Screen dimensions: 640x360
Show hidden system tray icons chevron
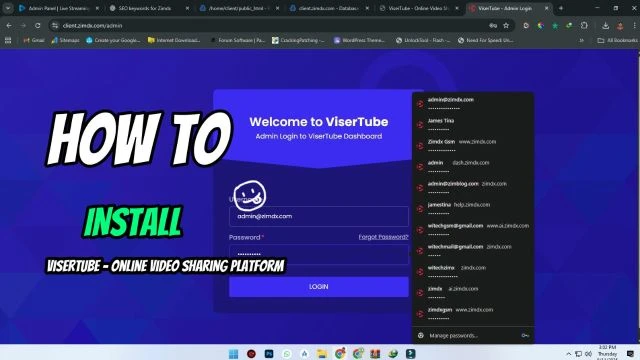coord(569,354)
